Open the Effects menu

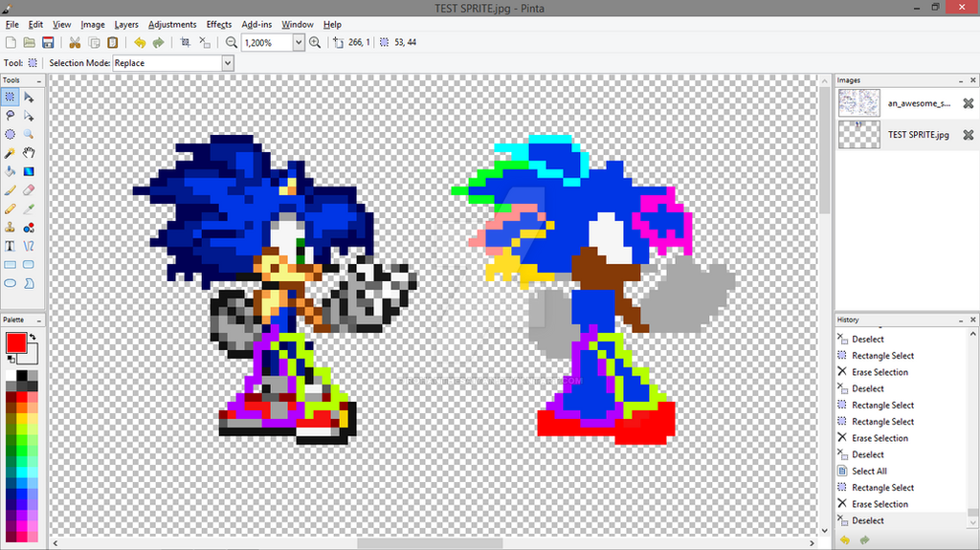[219, 24]
